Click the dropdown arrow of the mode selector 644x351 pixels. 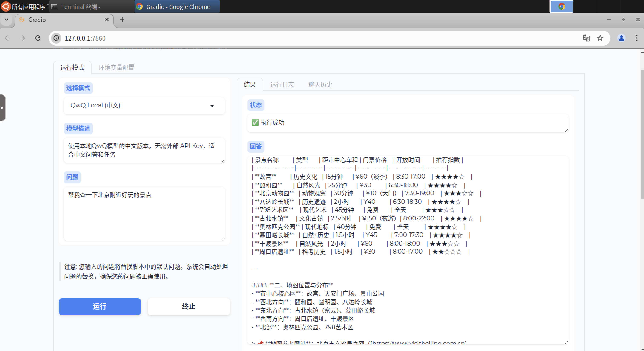point(212,106)
